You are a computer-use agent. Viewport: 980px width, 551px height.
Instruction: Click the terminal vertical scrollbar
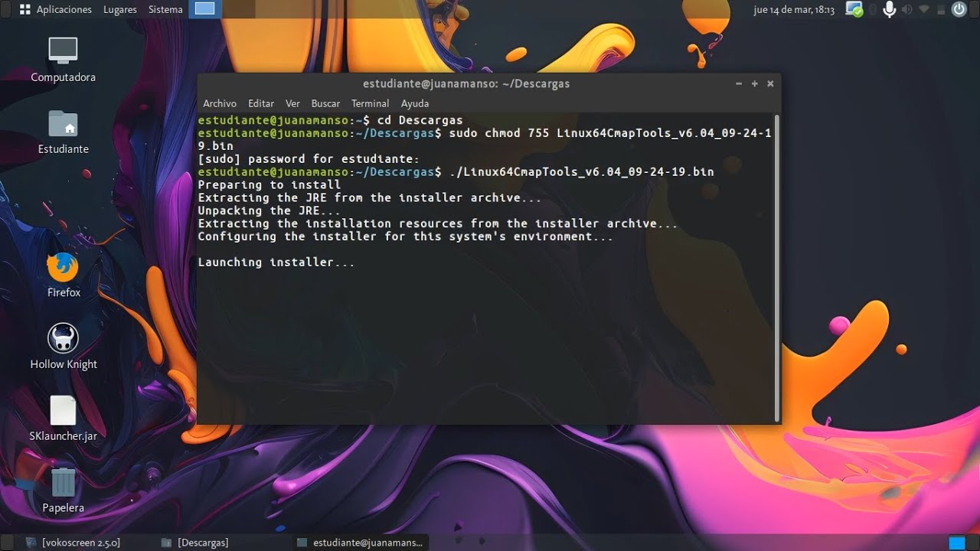777,268
